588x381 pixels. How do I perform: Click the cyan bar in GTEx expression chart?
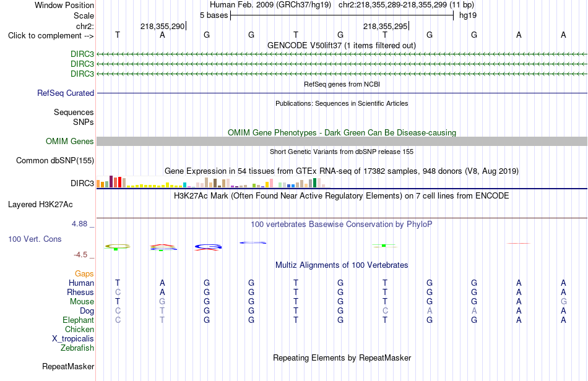[x=184, y=185]
